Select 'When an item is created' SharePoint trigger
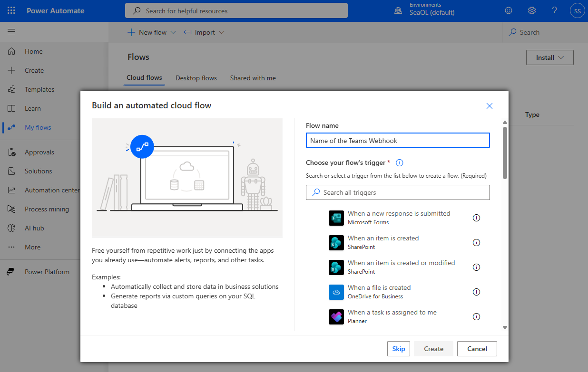 tap(383, 242)
